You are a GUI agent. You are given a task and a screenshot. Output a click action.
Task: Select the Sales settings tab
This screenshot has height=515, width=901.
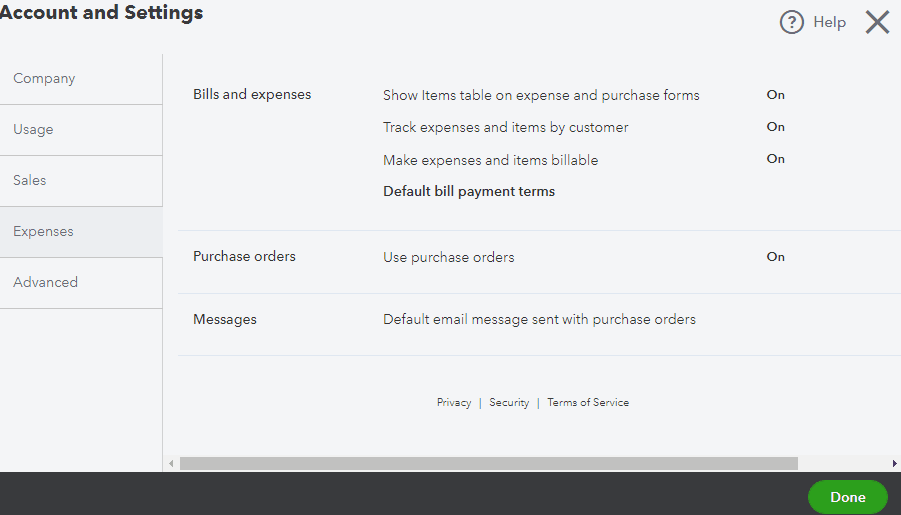(30, 181)
